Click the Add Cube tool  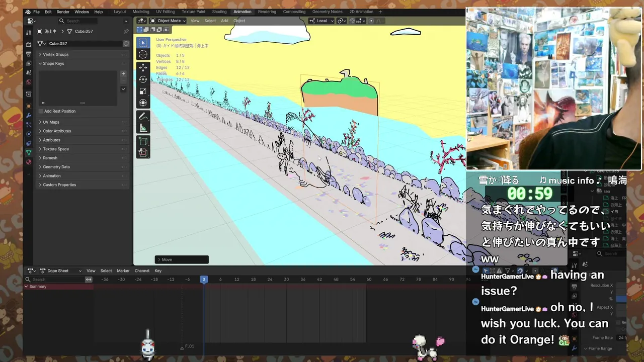click(143, 141)
